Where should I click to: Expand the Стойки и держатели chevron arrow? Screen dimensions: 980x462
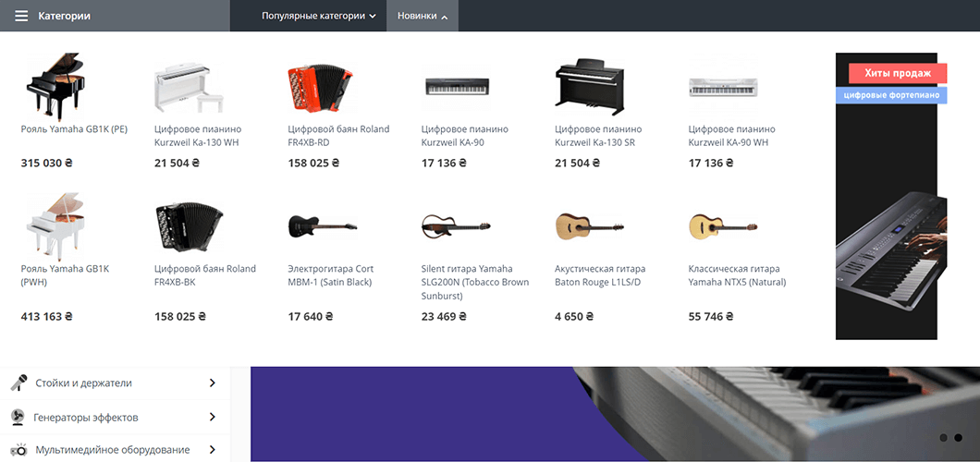tap(212, 383)
